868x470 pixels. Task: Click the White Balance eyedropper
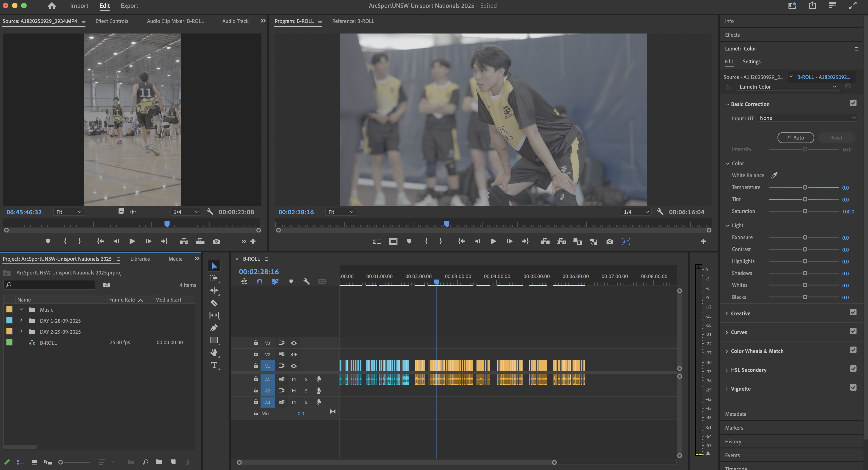[x=774, y=175]
